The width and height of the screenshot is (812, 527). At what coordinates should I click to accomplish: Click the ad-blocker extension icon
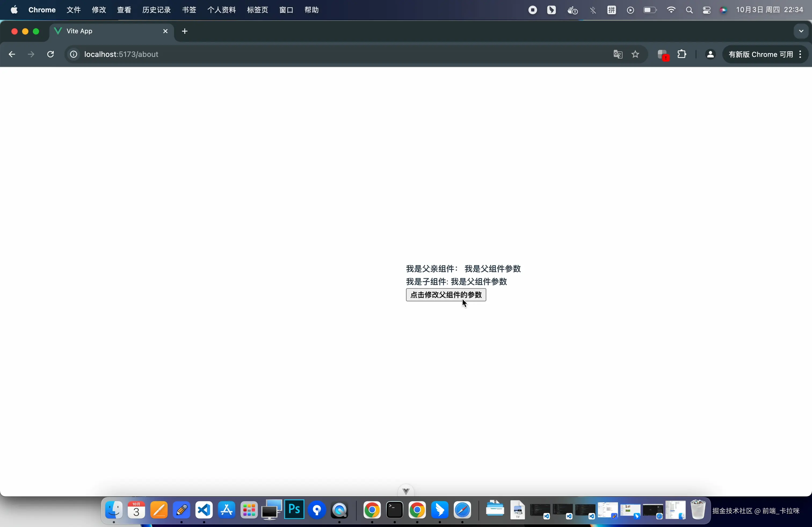[662, 54]
